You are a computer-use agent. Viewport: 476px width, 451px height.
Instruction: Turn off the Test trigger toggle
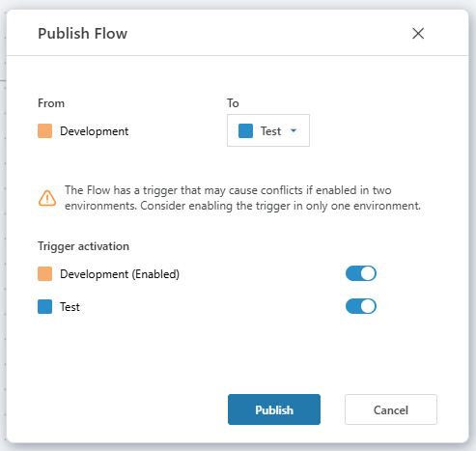click(361, 306)
